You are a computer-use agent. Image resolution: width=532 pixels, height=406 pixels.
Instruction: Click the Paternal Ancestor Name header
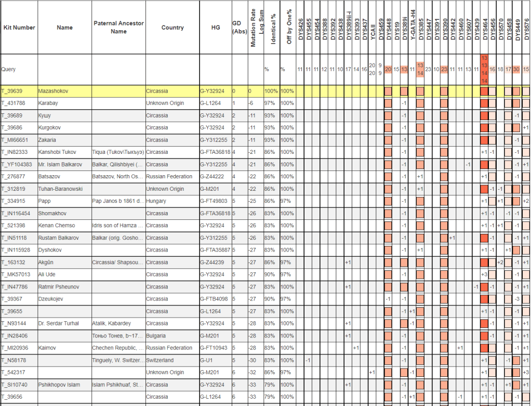coord(118,28)
